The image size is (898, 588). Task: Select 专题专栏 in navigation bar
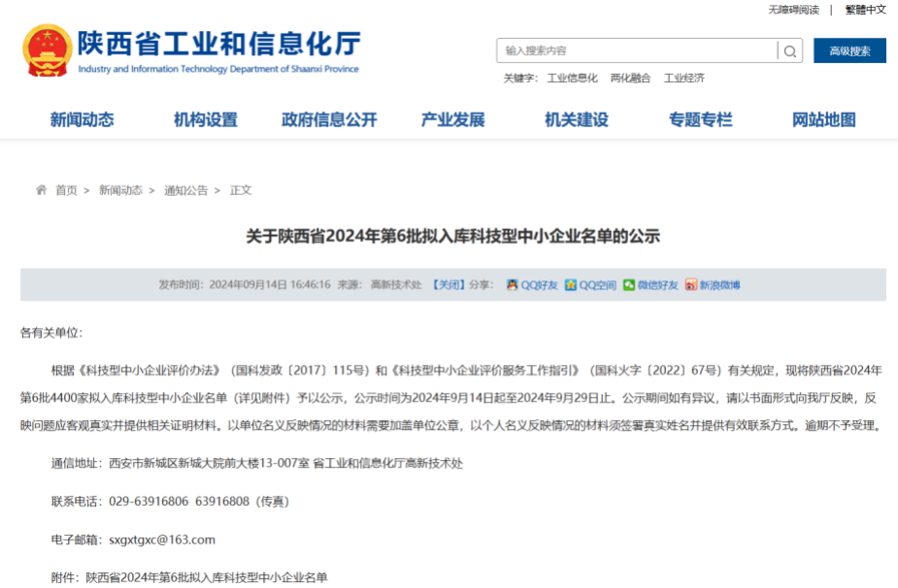pyautogui.click(x=700, y=120)
